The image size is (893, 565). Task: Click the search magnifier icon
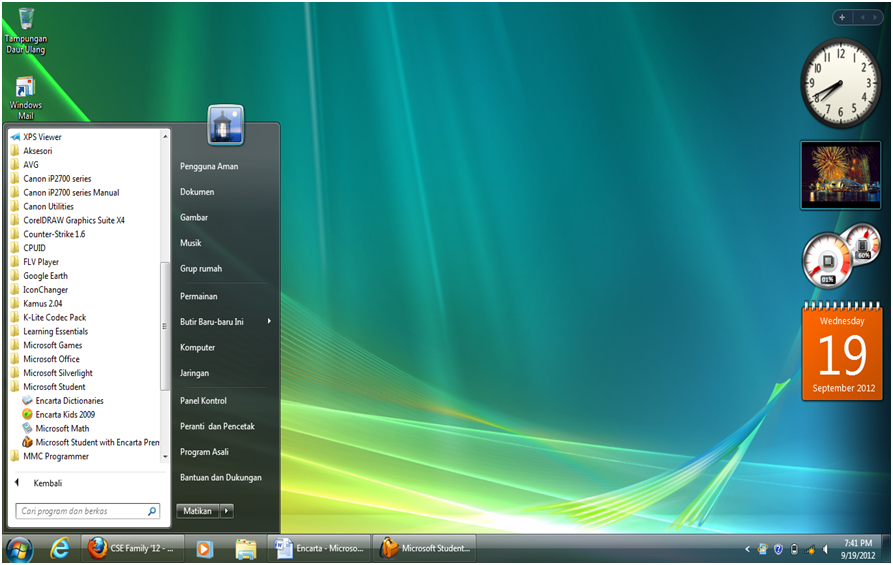point(152,511)
